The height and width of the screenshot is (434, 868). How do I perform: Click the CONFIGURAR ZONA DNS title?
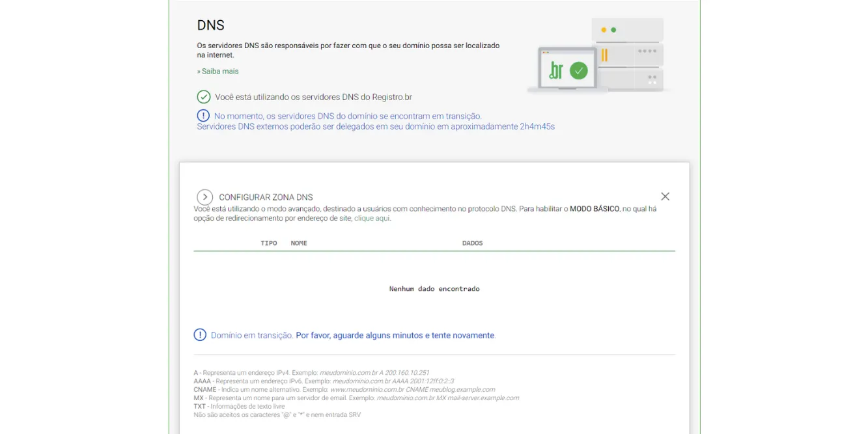pos(266,197)
